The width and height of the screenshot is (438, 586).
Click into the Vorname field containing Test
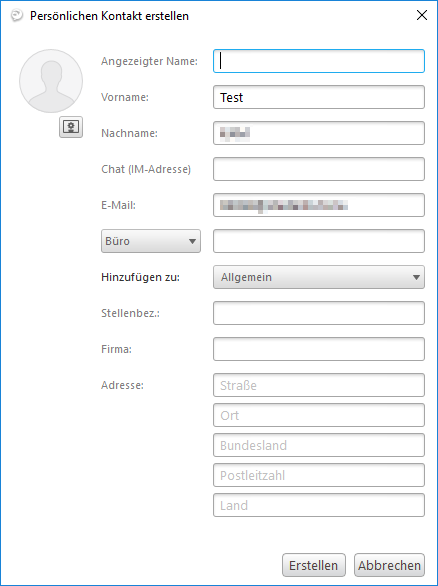point(319,97)
